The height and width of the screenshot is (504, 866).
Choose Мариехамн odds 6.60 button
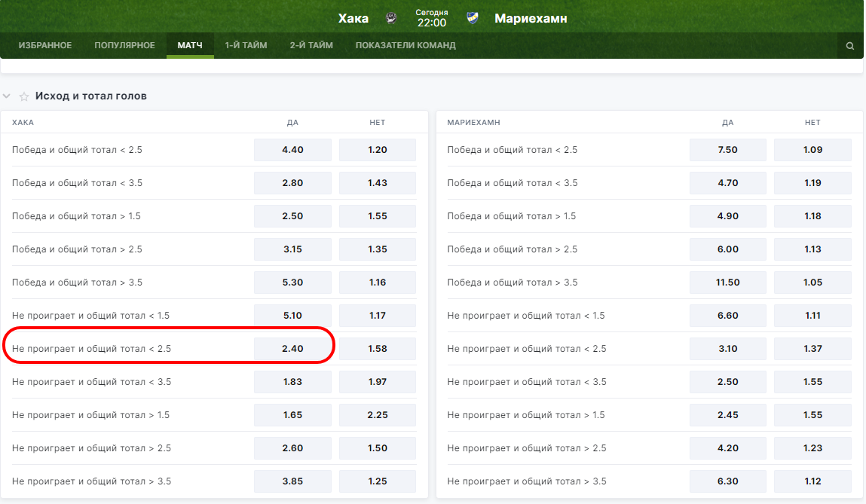coord(728,315)
